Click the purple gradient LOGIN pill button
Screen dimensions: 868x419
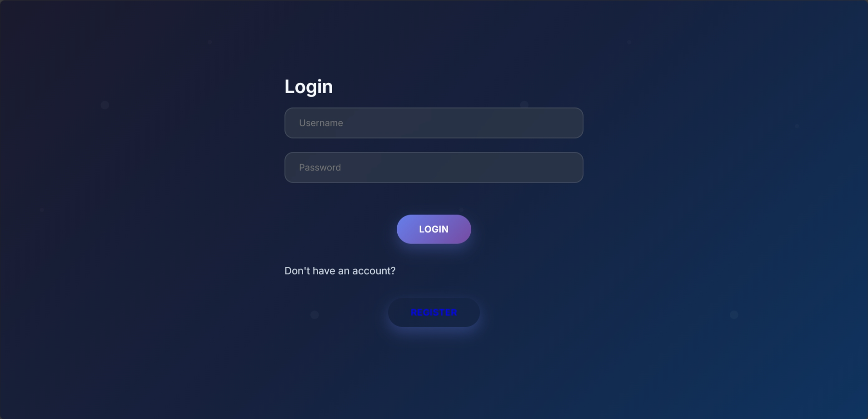pyautogui.click(x=434, y=229)
